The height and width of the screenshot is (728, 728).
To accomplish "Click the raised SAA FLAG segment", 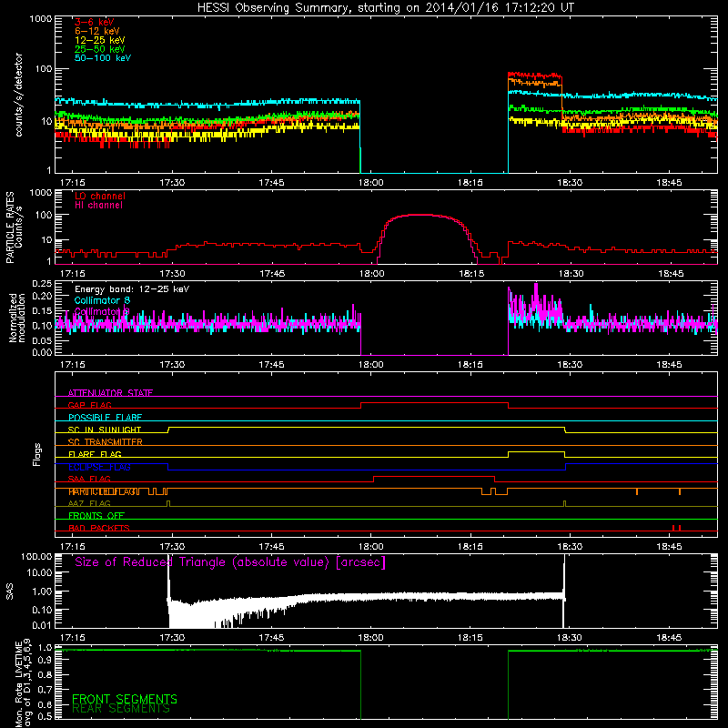I will (434, 476).
